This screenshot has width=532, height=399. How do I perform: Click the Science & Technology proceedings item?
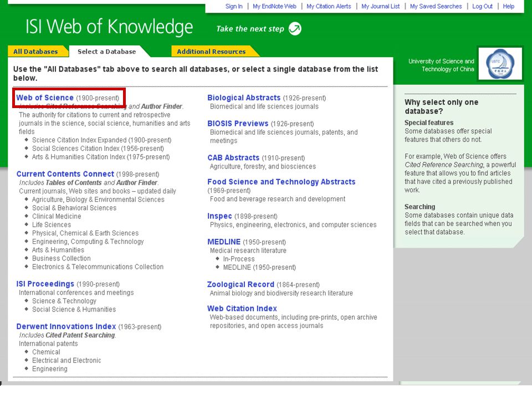click(64, 301)
